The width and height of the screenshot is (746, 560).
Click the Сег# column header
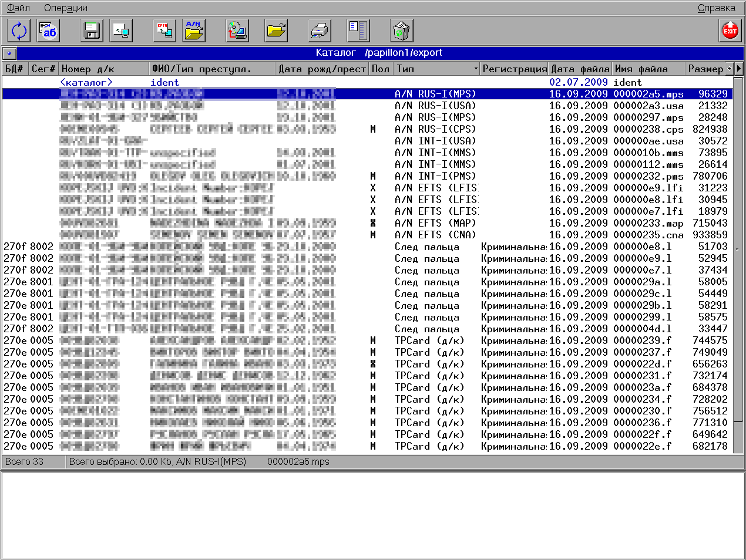coord(43,69)
